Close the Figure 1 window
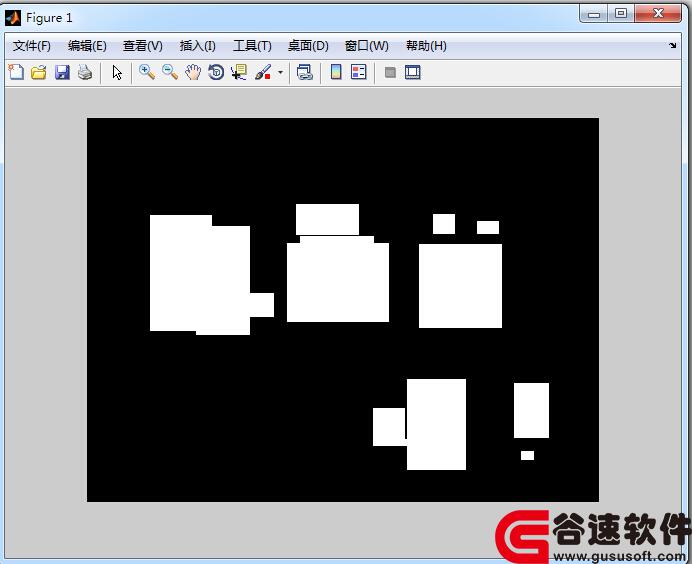692x564 pixels. click(x=658, y=14)
